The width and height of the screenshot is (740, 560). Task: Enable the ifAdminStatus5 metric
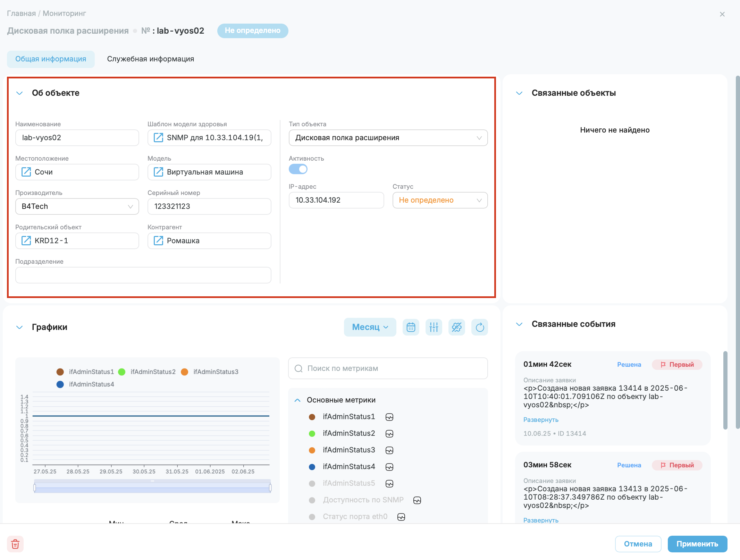[x=342, y=483]
